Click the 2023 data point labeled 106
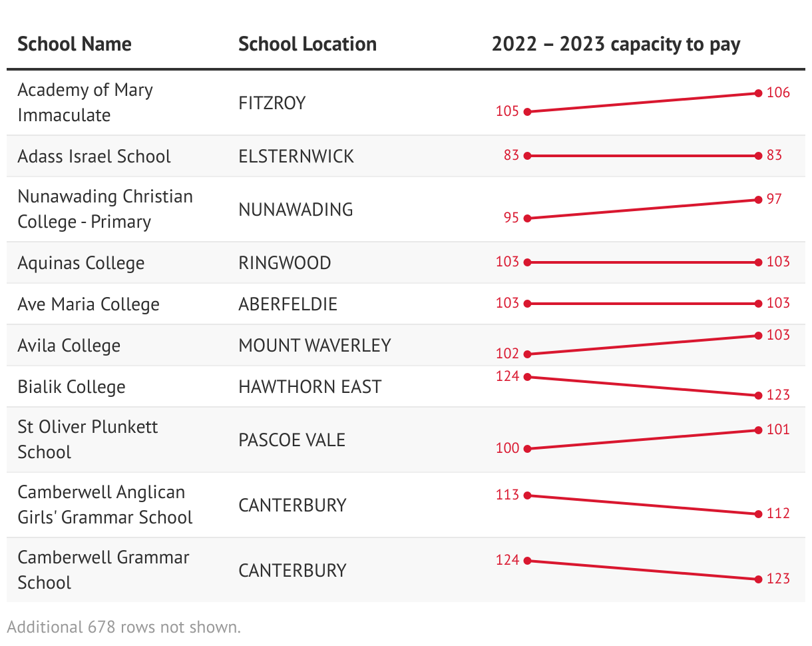Screen dimensions: 812x646 click(758, 93)
